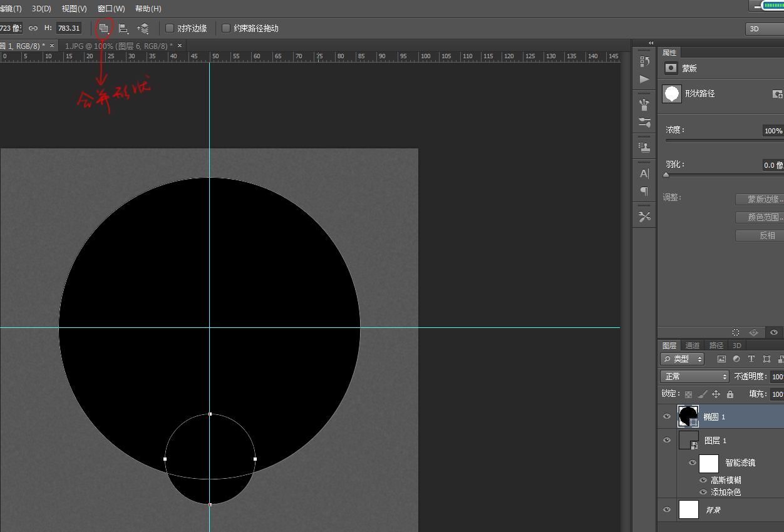Screen dimensions: 784x532
Task: Open the path operations (合并形状) icon
Action: click(104, 28)
